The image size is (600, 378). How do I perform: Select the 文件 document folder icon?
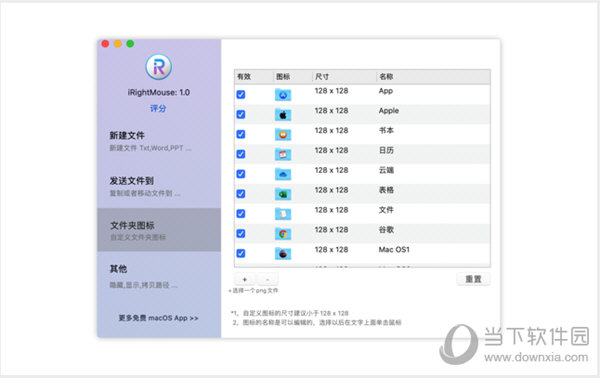pyautogui.click(x=283, y=214)
